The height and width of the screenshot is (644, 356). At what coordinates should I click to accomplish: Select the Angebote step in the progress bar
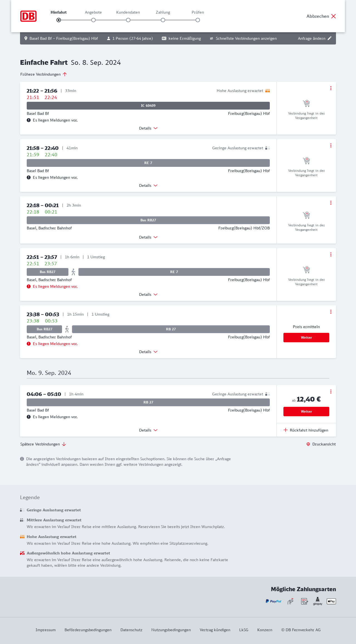coord(93,20)
